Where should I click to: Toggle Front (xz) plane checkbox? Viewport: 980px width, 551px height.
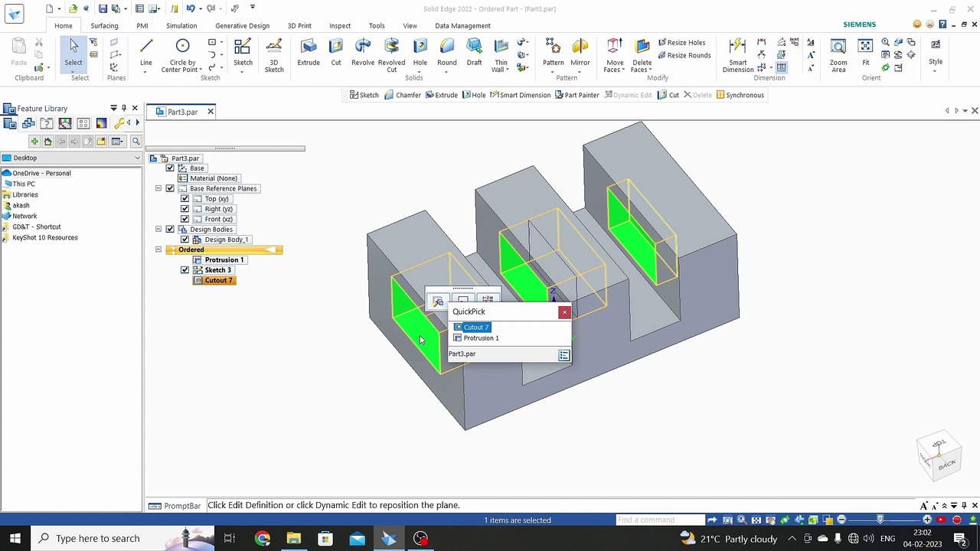(185, 219)
